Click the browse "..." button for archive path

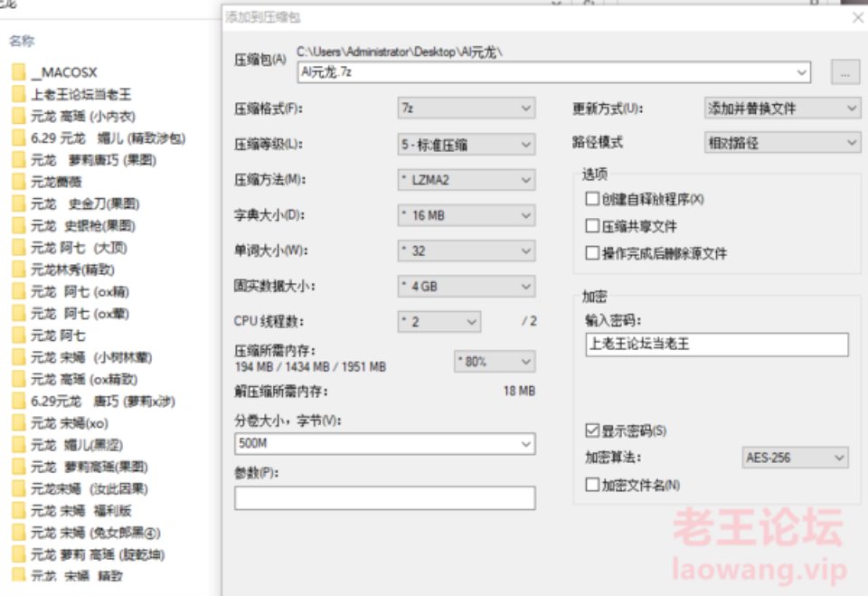tap(845, 72)
